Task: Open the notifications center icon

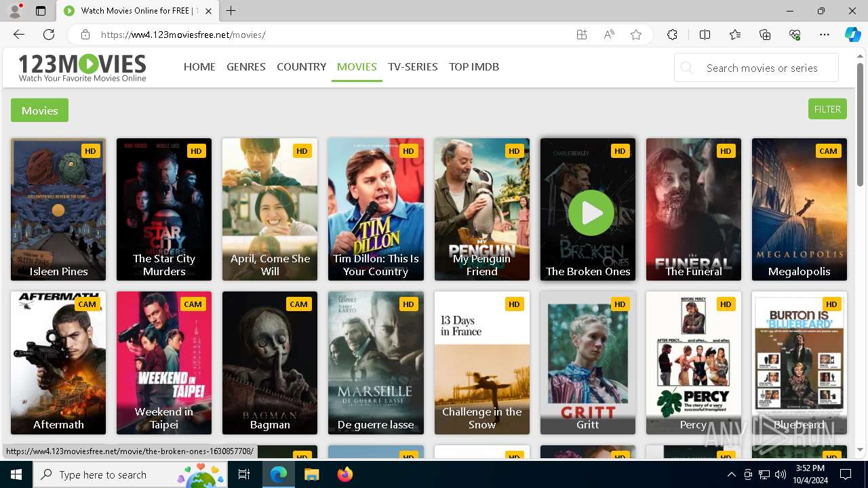Action: pyautogui.click(x=846, y=474)
